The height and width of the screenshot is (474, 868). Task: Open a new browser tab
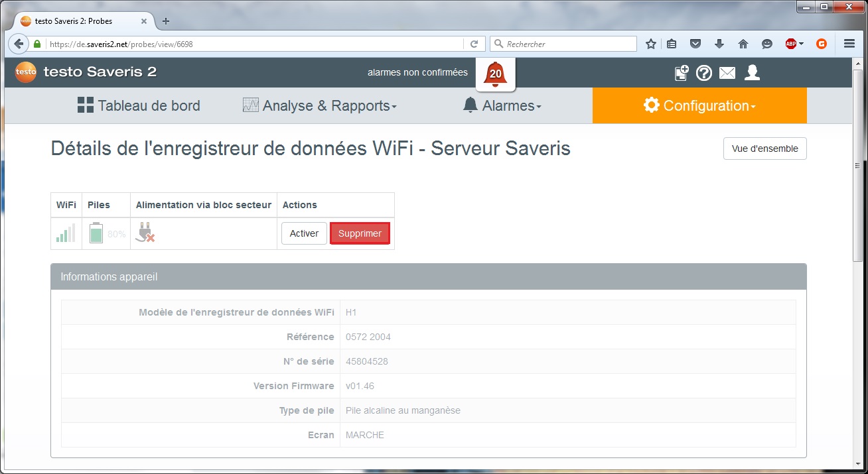point(166,21)
